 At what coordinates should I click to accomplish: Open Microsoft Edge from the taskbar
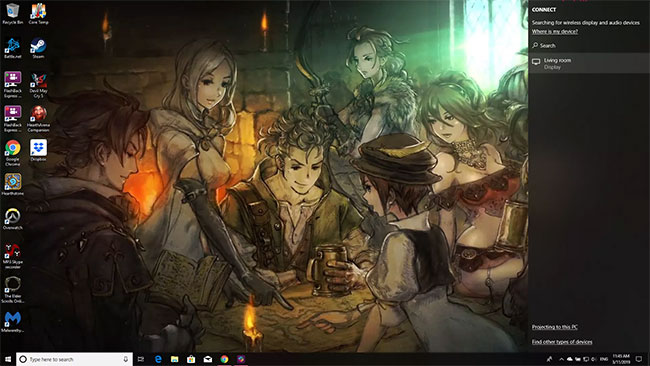coord(158,359)
